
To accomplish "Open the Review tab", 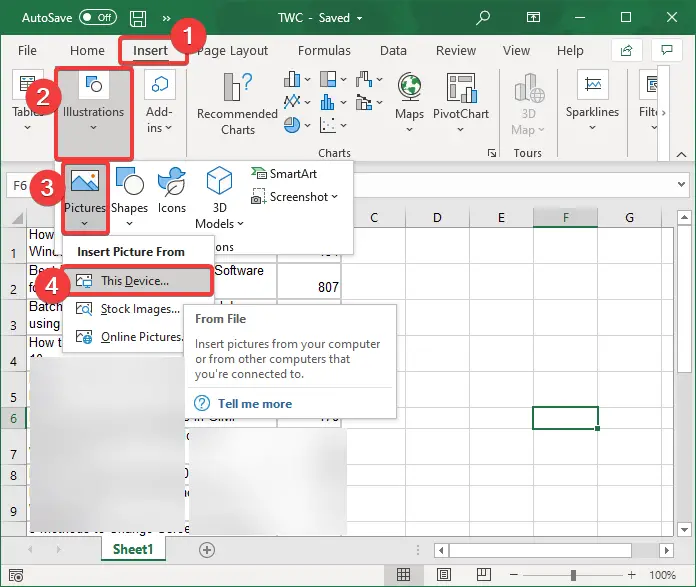I will click(x=456, y=51).
